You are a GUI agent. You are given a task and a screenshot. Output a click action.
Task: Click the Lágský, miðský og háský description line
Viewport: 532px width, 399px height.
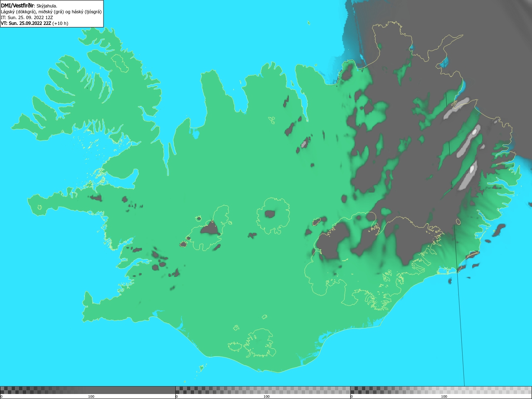[51, 12]
